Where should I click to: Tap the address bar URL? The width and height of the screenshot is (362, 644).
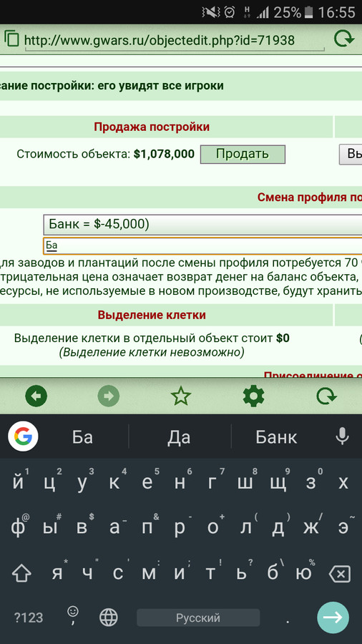(160, 40)
